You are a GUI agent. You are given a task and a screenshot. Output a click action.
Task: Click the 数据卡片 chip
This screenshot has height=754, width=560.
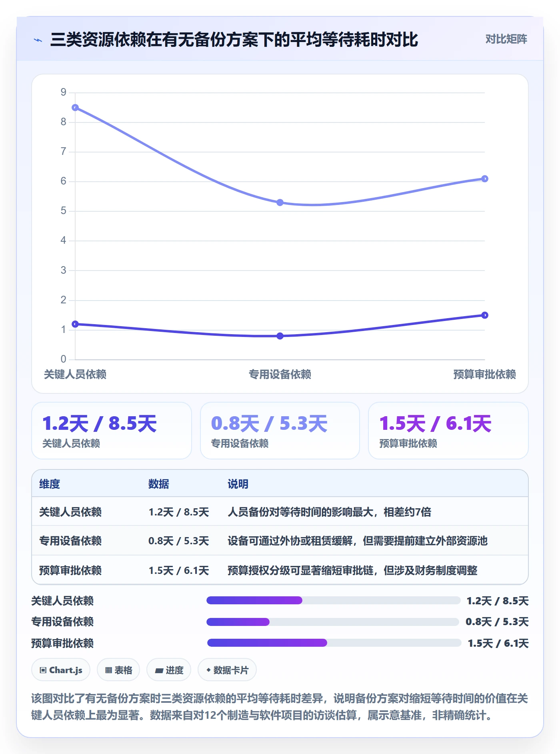(x=227, y=670)
